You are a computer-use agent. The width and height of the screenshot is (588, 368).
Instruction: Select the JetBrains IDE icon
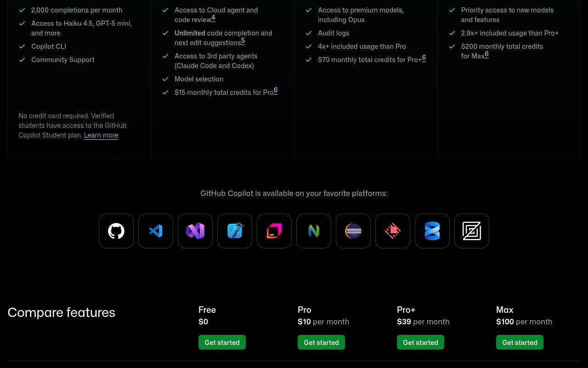[x=274, y=231]
